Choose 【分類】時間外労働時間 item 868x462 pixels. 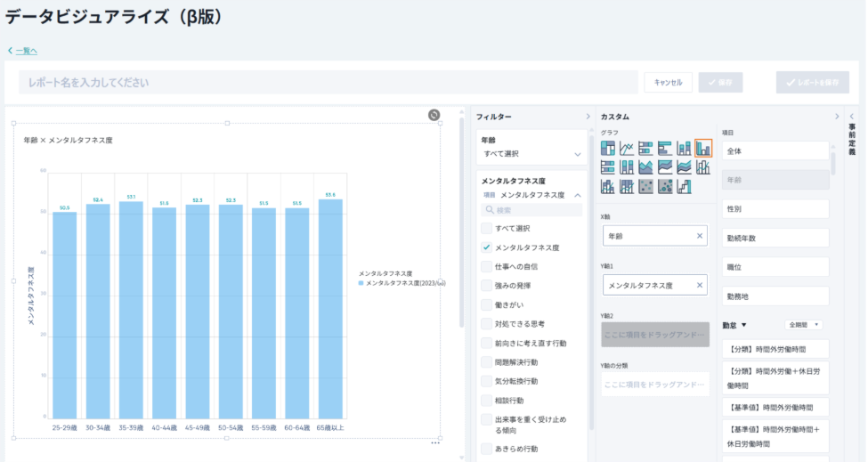pyautogui.click(x=775, y=349)
